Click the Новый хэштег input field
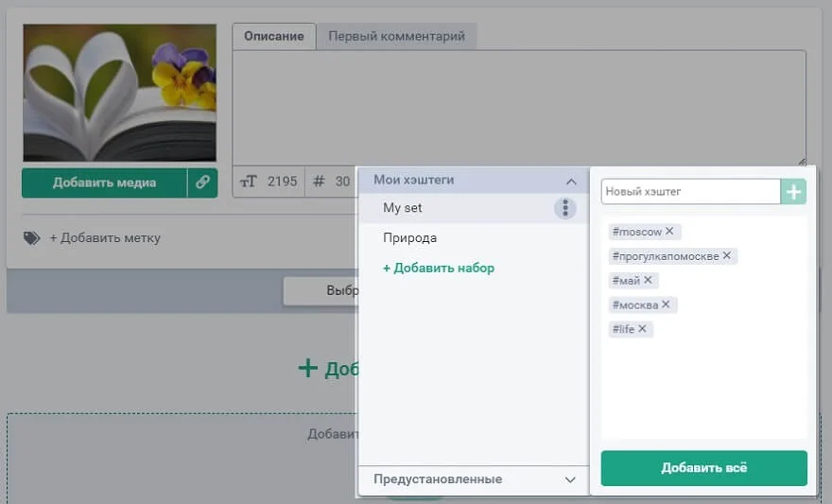 coord(690,192)
